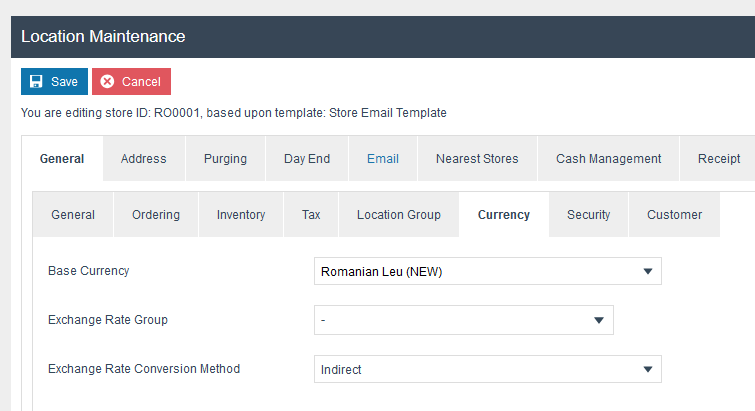Select the top-level General tab
Screen dimensions: 755x411
click(x=62, y=159)
